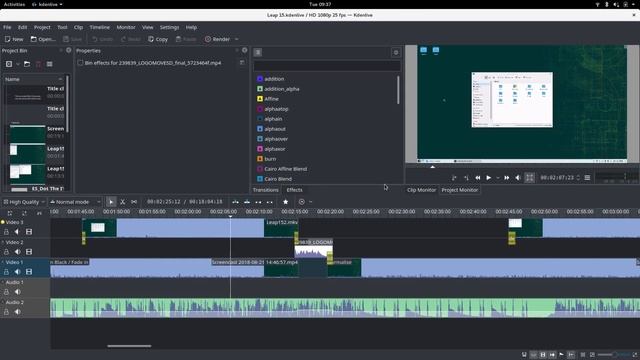Switch to Project Monitor tab
The width and height of the screenshot is (640, 360).
tap(460, 190)
